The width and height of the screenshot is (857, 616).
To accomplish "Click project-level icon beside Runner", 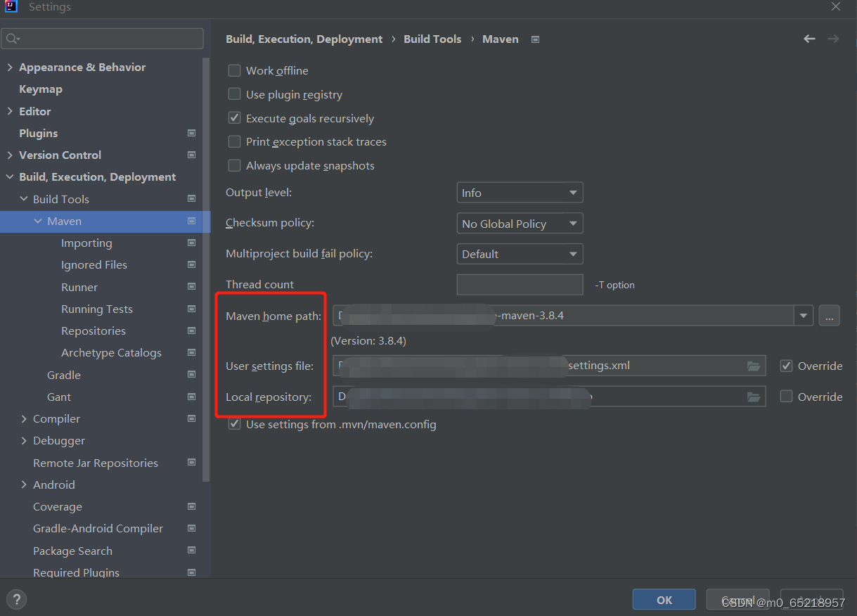I will click(x=192, y=287).
